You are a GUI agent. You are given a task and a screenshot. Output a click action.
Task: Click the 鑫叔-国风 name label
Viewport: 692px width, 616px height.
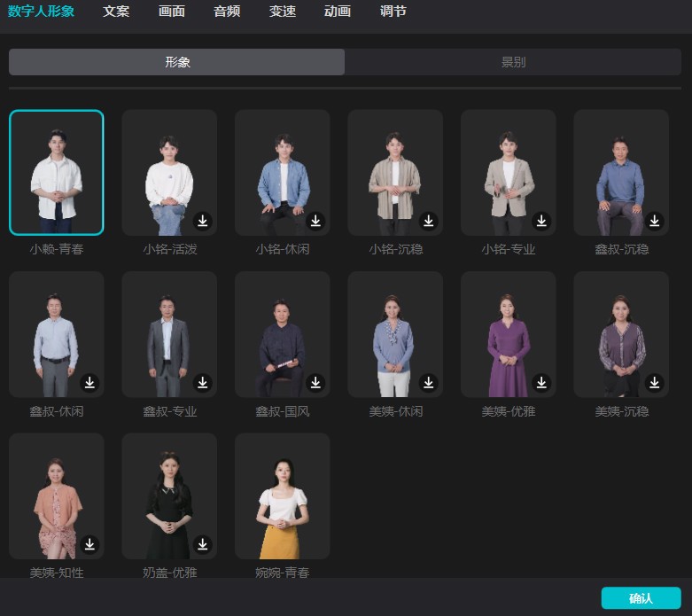tap(283, 411)
